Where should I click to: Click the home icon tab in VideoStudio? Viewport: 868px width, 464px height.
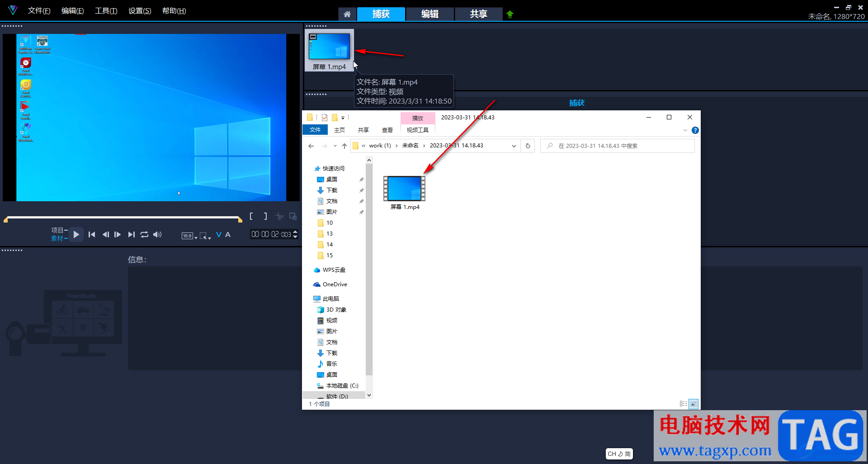pos(347,14)
